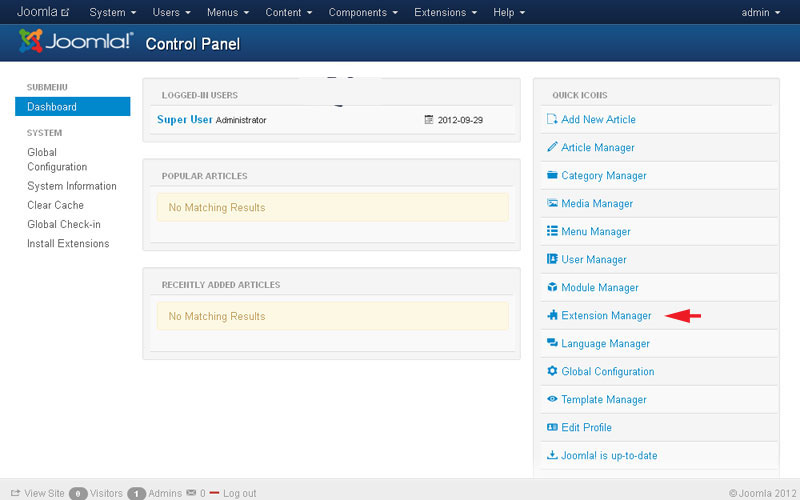Click the cube icon beside Module Manager
Viewport: 800px width, 500px height.
[x=552, y=287]
